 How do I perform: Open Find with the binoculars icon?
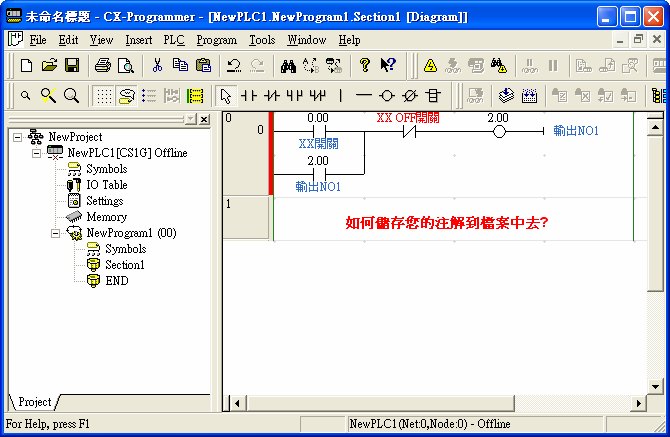pos(288,65)
